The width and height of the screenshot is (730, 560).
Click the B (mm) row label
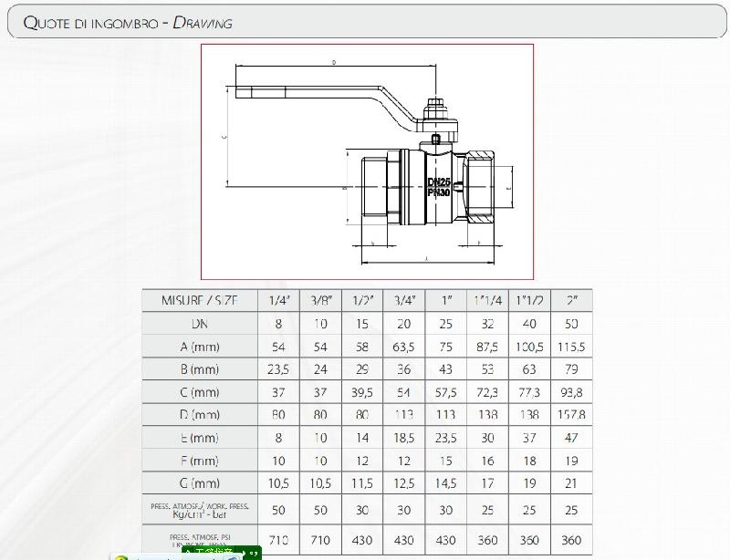(x=199, y=369)
